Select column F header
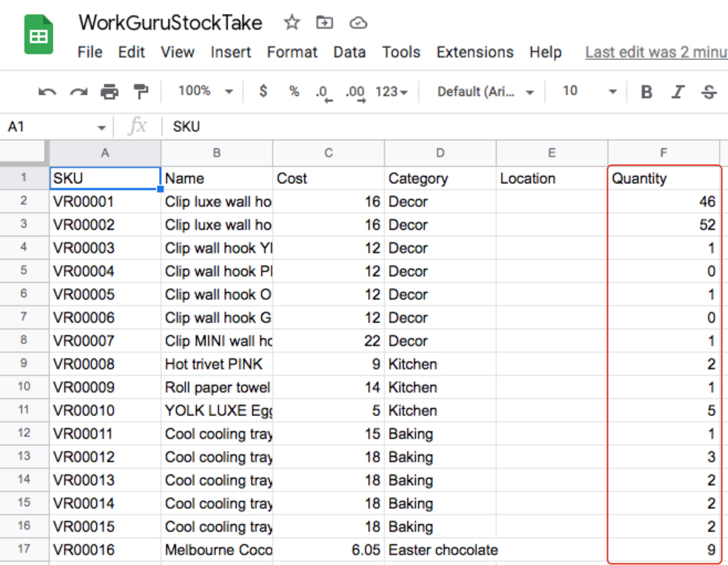728x565 pixels. tap(664, 153)
